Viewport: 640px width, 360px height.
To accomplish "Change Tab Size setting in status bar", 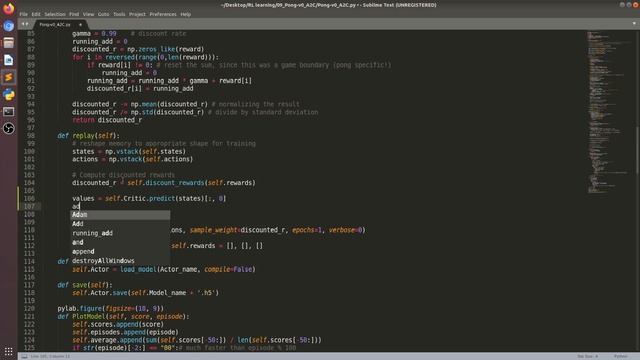I will [587, 356].
